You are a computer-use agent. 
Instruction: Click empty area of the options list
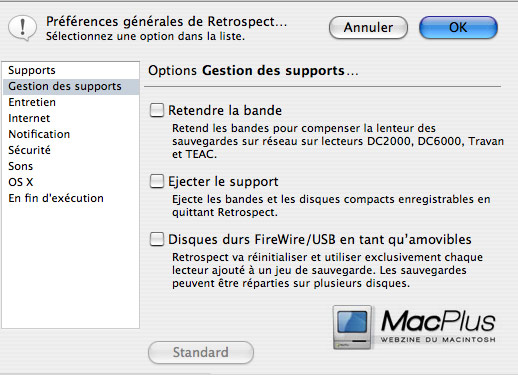pyautogui.click(x=70, y=267)
